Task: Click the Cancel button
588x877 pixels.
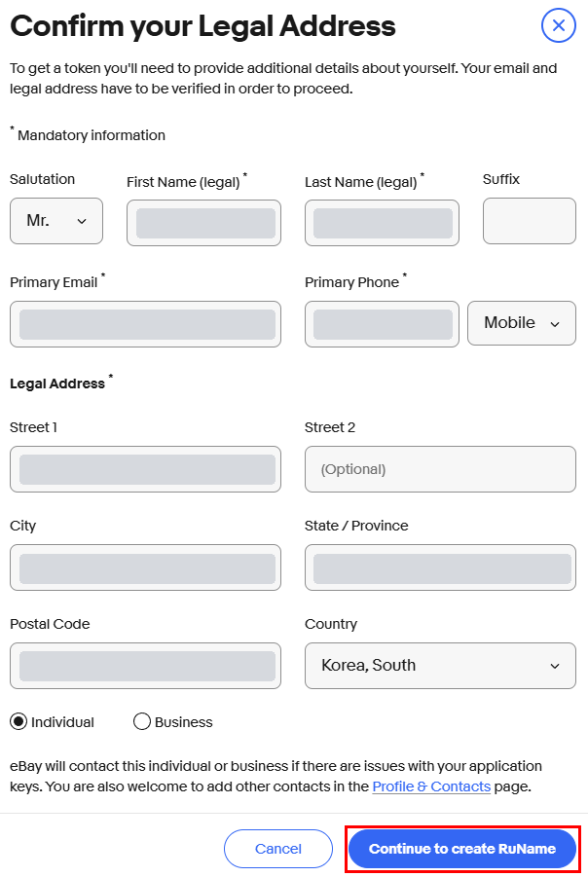Action: click(x=278, y=849)
